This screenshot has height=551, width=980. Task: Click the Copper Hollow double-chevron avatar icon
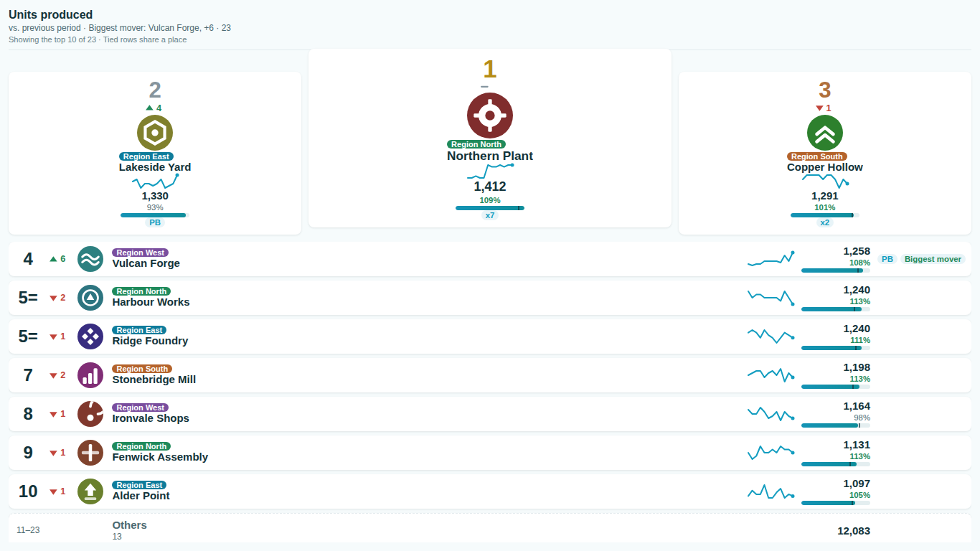point(825,133)
